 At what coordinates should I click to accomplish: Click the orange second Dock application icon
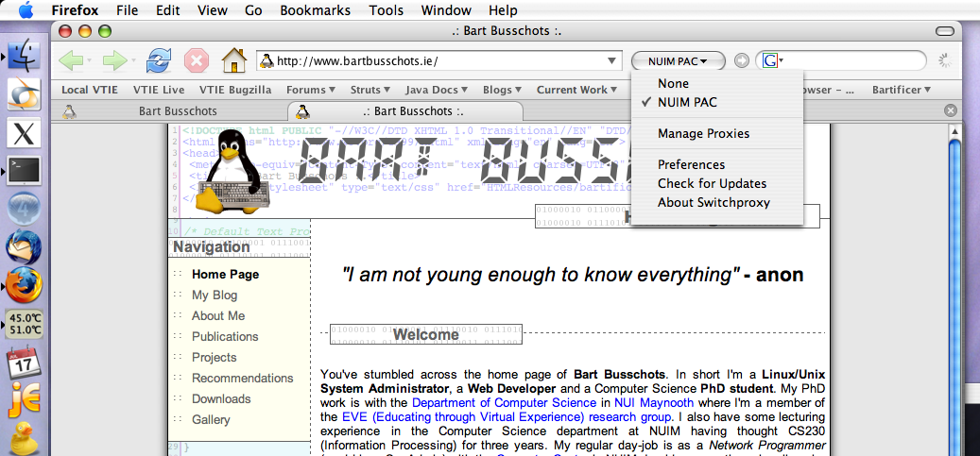coord(24,94)
